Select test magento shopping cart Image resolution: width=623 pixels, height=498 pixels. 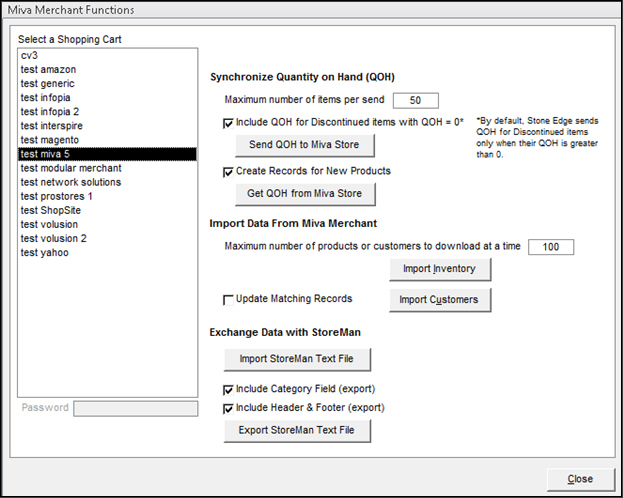tap(107, 140)
